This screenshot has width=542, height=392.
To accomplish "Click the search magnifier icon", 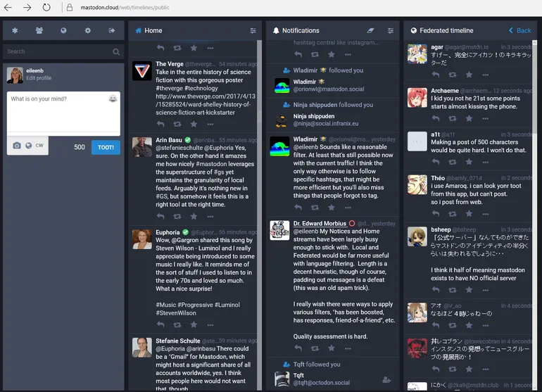I will click(116, 52).
